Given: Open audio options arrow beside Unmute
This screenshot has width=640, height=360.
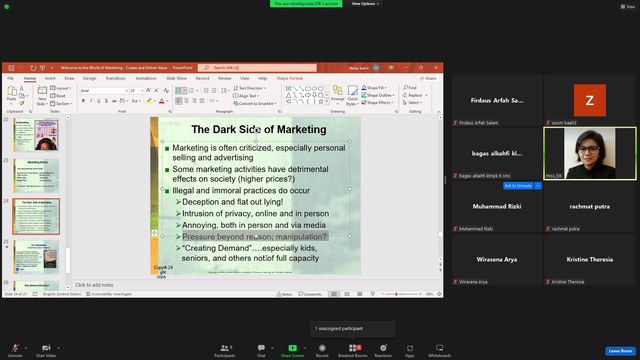Looking at the screenshot, I should (x=26, y=348).
